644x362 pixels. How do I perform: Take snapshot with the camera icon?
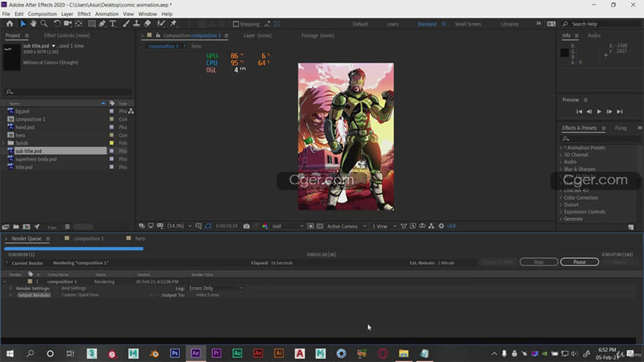click(x=247, y=226)
